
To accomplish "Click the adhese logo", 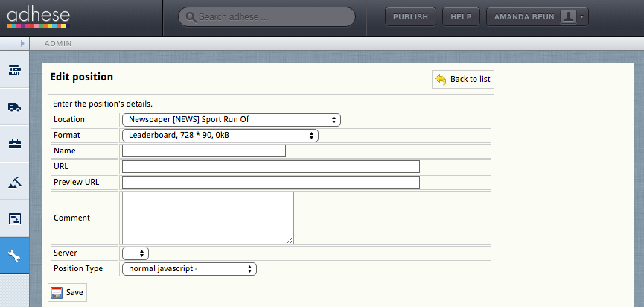I will 38,18.
